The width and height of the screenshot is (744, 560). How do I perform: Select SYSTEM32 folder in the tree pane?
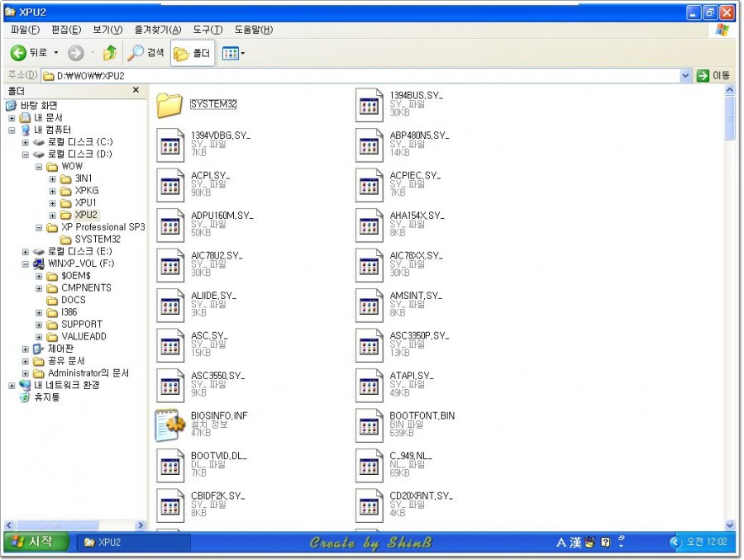(98, 240)
